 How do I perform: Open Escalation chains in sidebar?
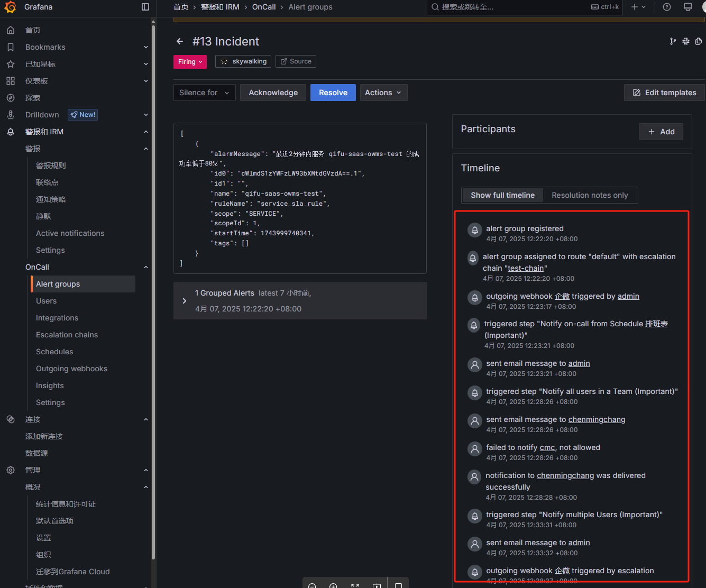67,335
